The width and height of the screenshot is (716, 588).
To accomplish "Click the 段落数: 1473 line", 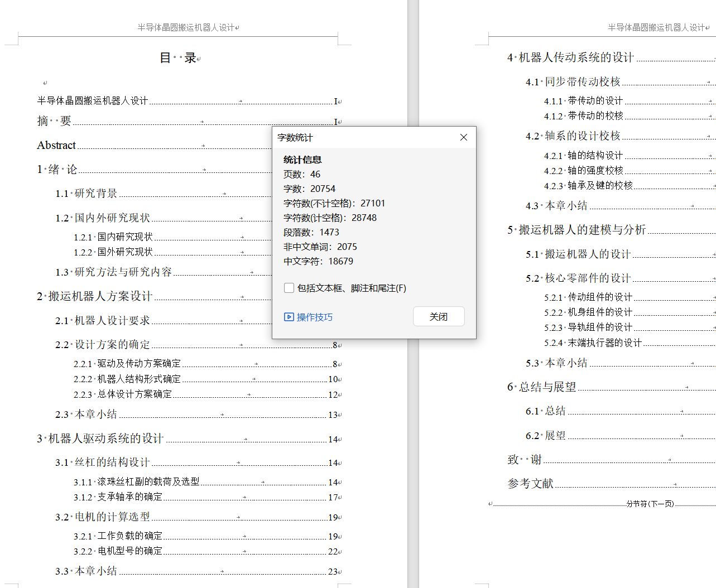I will point(311,232).
